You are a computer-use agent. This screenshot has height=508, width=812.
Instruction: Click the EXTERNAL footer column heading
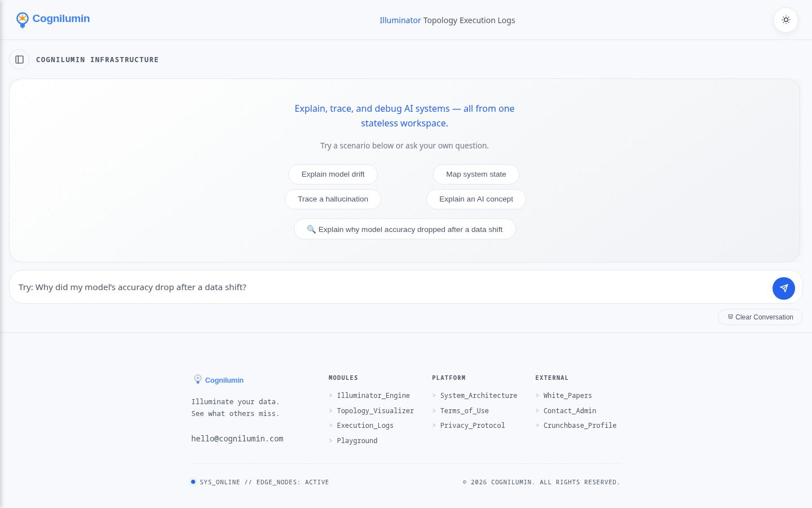tap(552, 378)
